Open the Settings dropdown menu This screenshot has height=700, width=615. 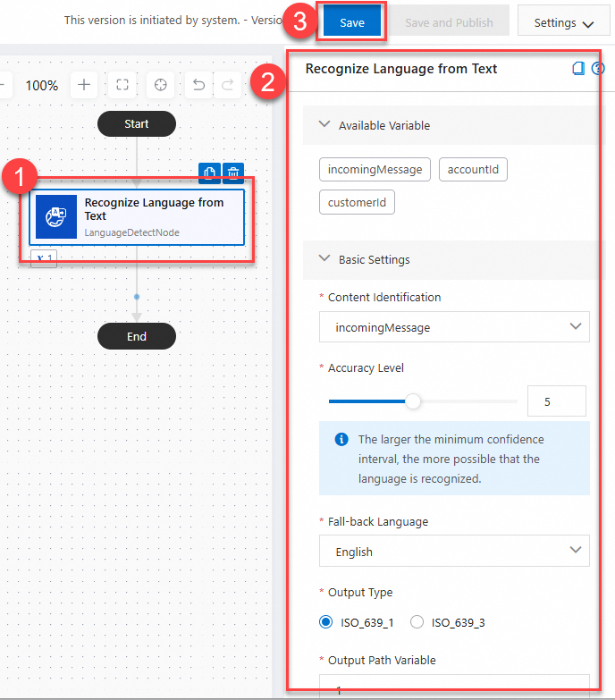564,21
